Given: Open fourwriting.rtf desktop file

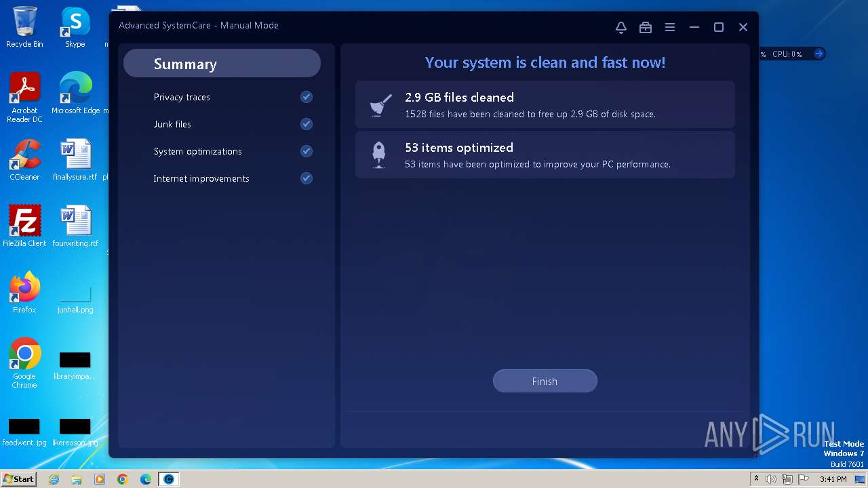Looking at the screenshot, I should click(75, 226).
